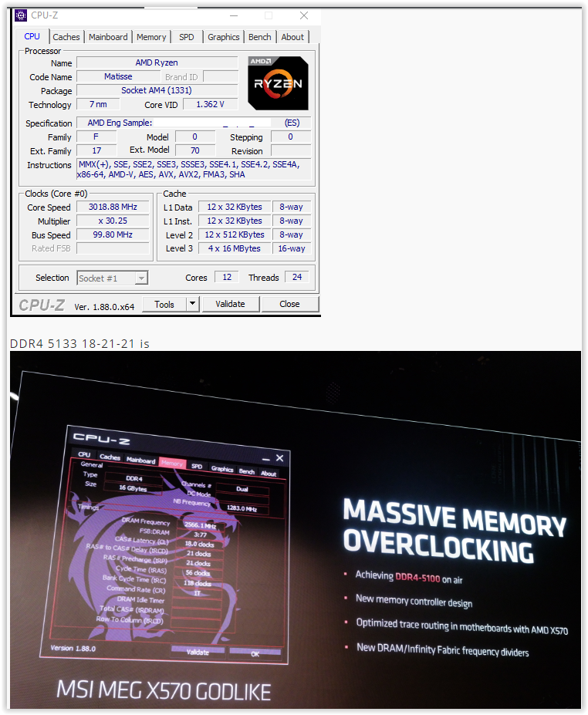Click the maximize button of CPU-Z
The image size is (588, 715).
[269, 15]
